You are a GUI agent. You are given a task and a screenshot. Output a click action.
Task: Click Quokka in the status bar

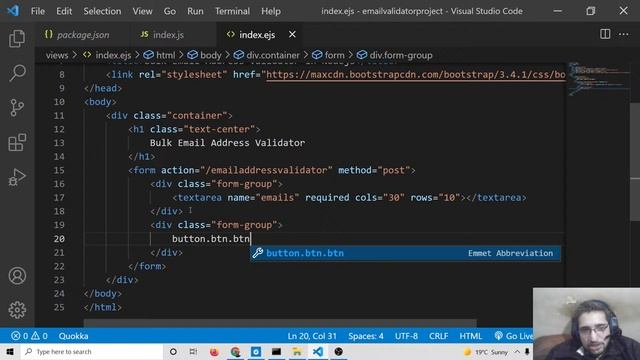click(73, 336)
